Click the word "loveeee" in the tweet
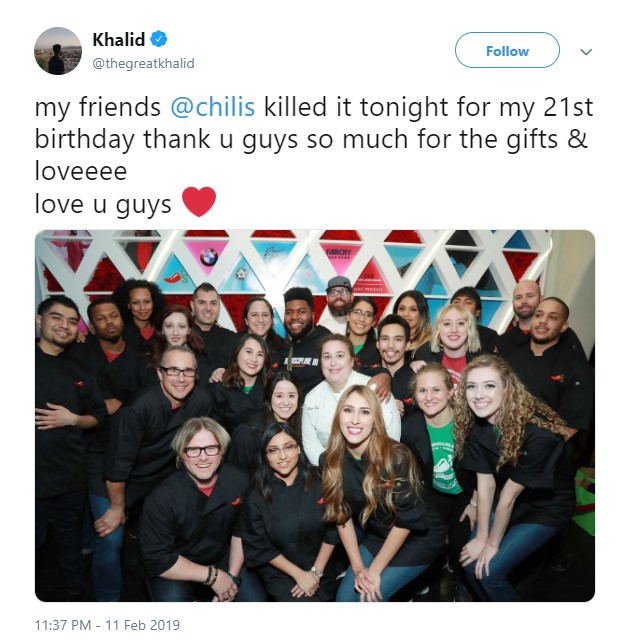Image resolution: width=623 pixels, height=640 pixels. 81,171
